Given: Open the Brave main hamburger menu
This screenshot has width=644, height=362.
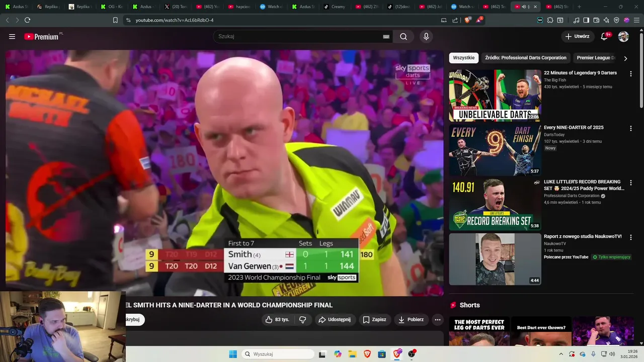Looking at the screenshot, I should (x=637, y=20).
